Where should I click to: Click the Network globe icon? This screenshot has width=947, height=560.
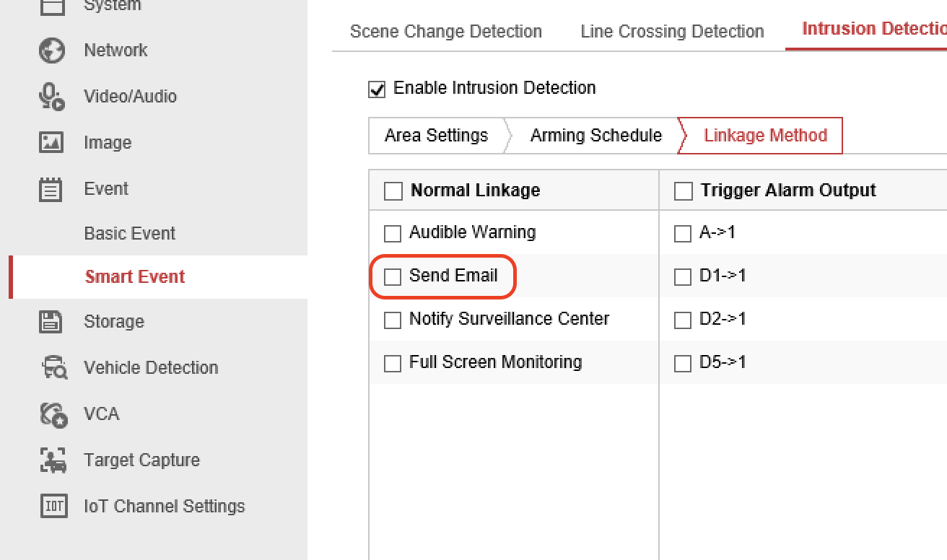pos(52,51)
